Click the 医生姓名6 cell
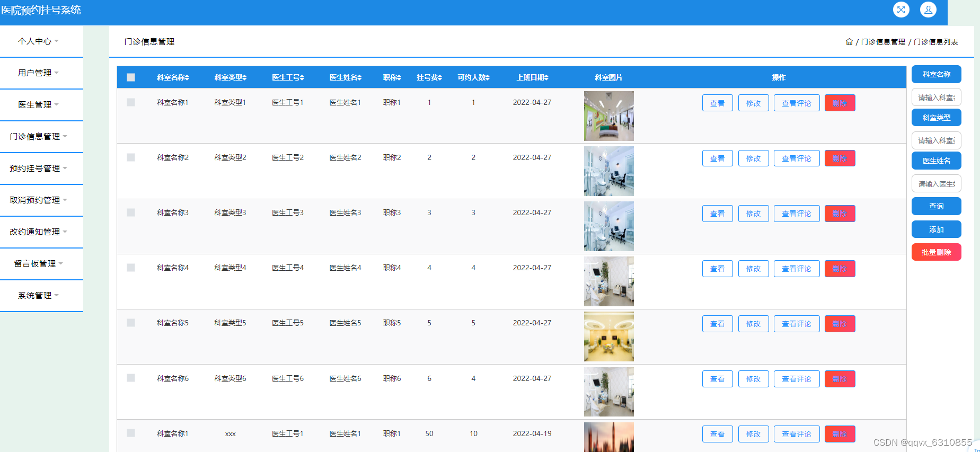This screenshot has width=980, height=452. coord(345,378)
